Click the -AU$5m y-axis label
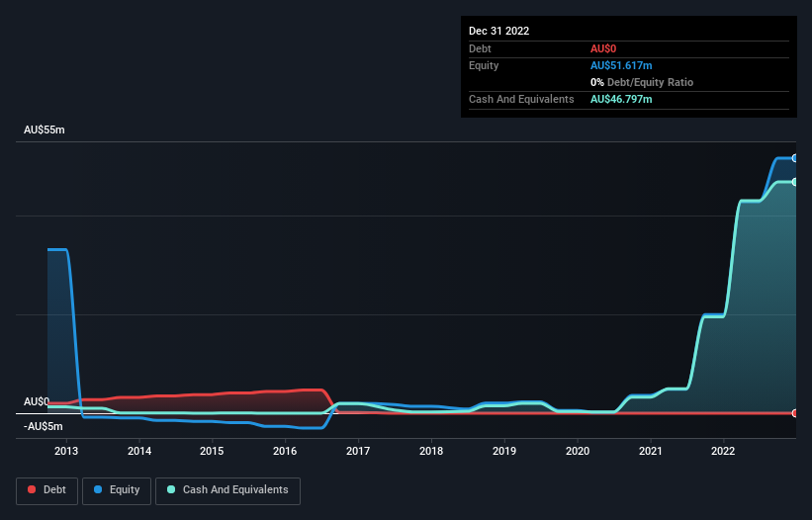The width and height of the screenshot is (812, 520). (x=43, y=426)
